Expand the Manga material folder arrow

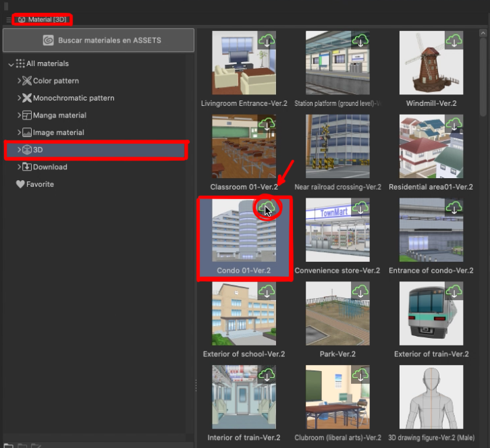tap(19, 115)
